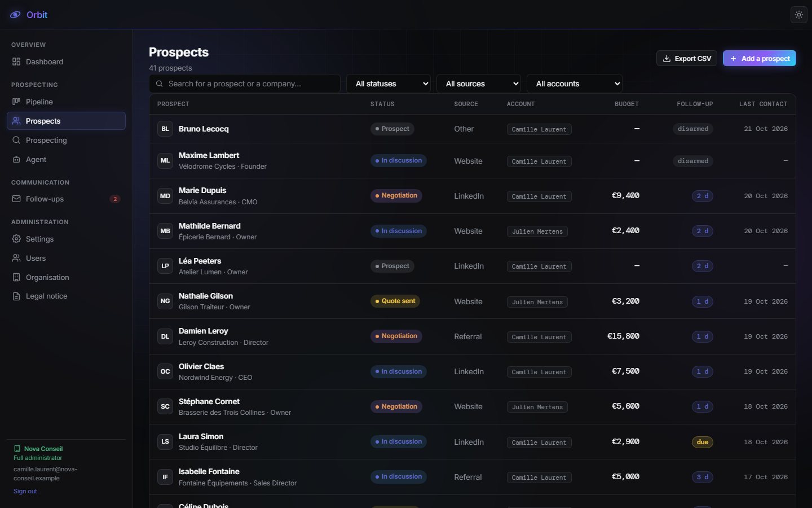
Task: Click the Last Contact column header
Action: (x=764, y=104)
